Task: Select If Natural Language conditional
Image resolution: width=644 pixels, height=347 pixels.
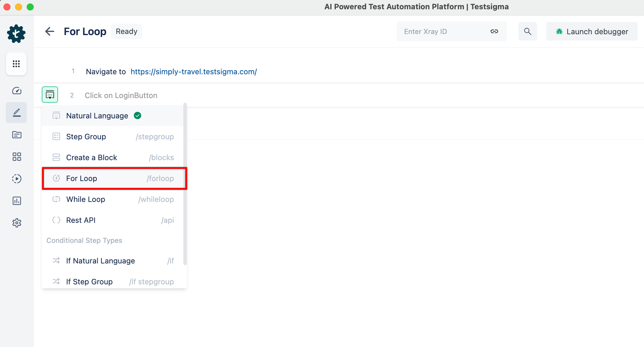Action: click(x=113, y=261)
